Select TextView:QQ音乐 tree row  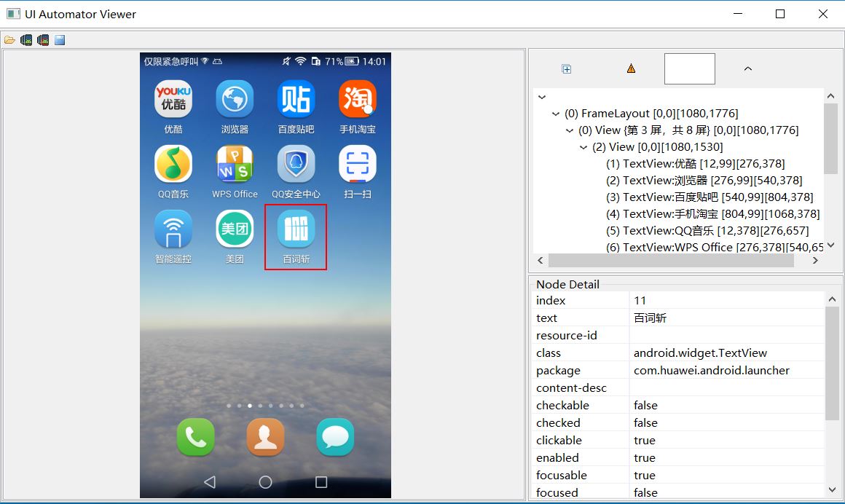click(707, 231)
